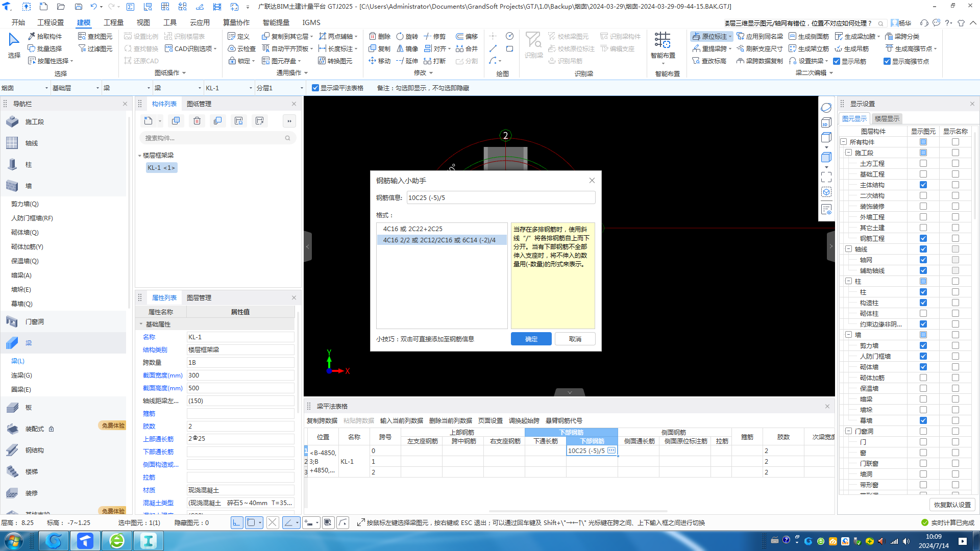Click the 搜索构件 search box
This screenshot has width=980, height=551.
coord(217,138)
